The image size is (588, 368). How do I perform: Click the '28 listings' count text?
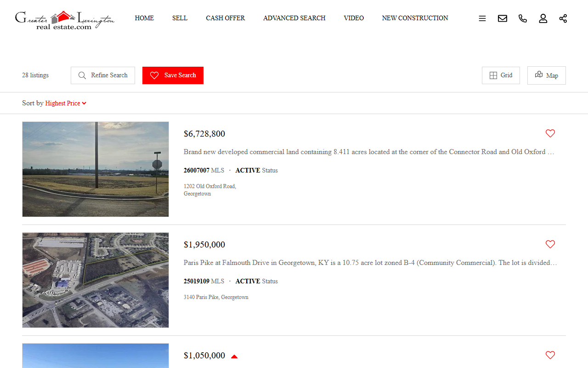(x=35, y=75)
